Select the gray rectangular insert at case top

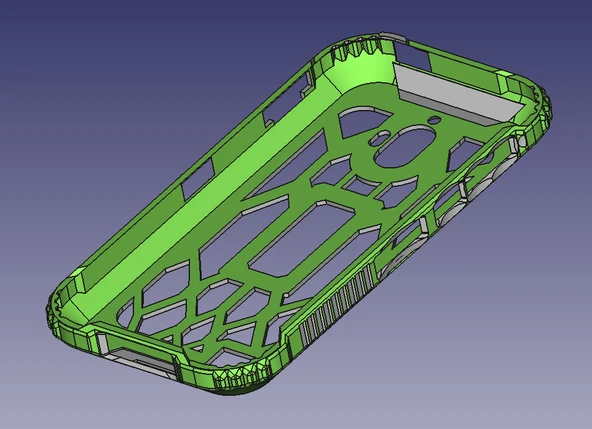click(x=458, y=94)
